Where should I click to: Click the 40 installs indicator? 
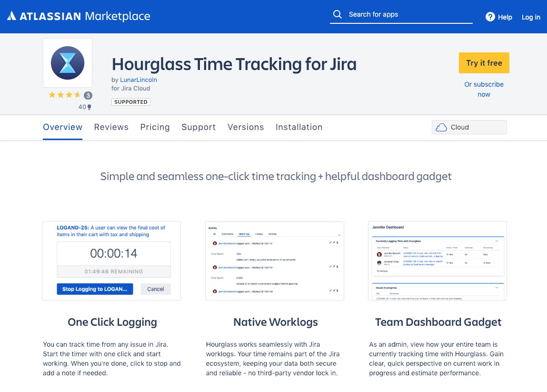[85, 107]
